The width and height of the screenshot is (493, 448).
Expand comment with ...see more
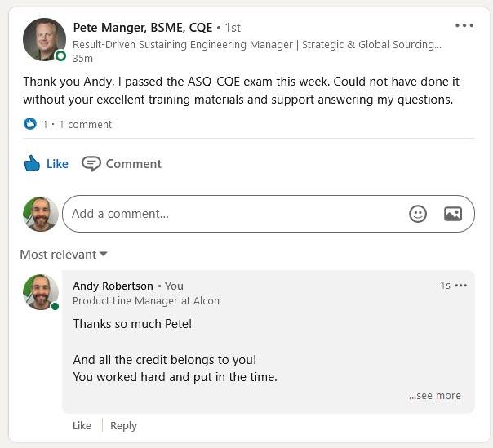click(x=435, y=396)
